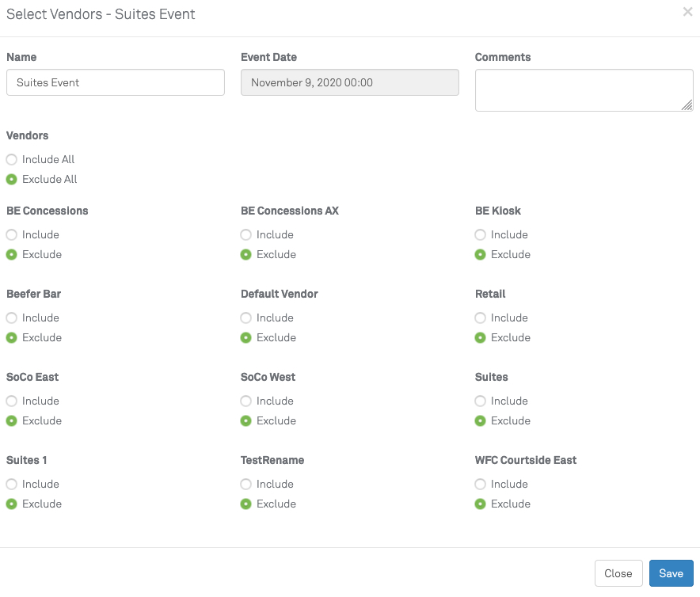The width and height of the screenshot is (700, 597).
Task: Close the Select Vendors dialog
Action: (618, 572)
